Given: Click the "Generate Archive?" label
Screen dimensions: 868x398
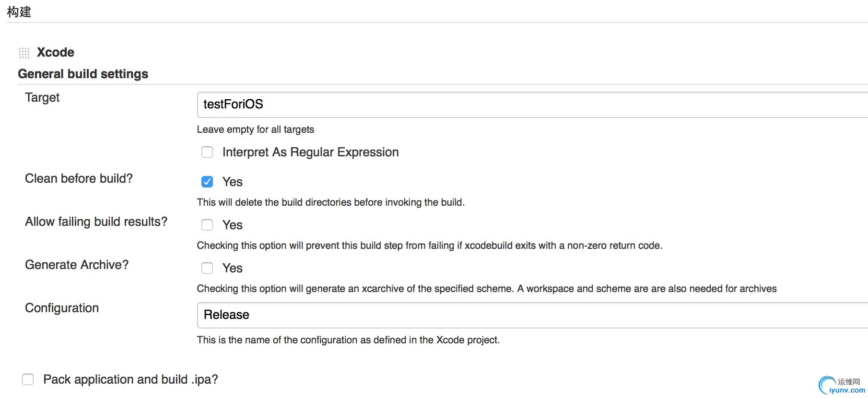Looking at the screenshot, I should tap(77, 265).
